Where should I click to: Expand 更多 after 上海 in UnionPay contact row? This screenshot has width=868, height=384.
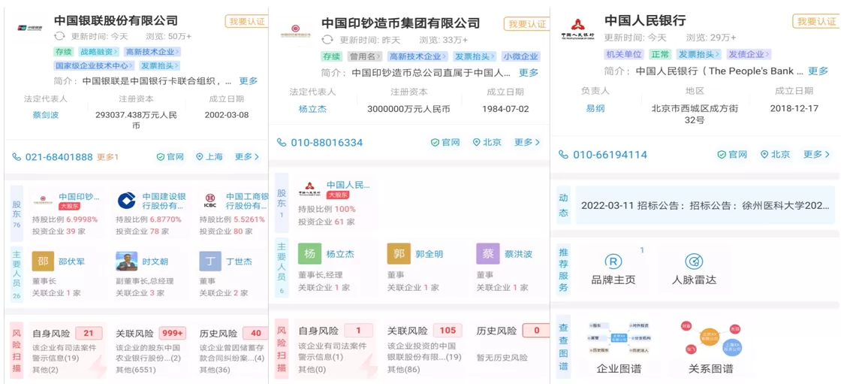pyautogui.click(x=247, y=157)
